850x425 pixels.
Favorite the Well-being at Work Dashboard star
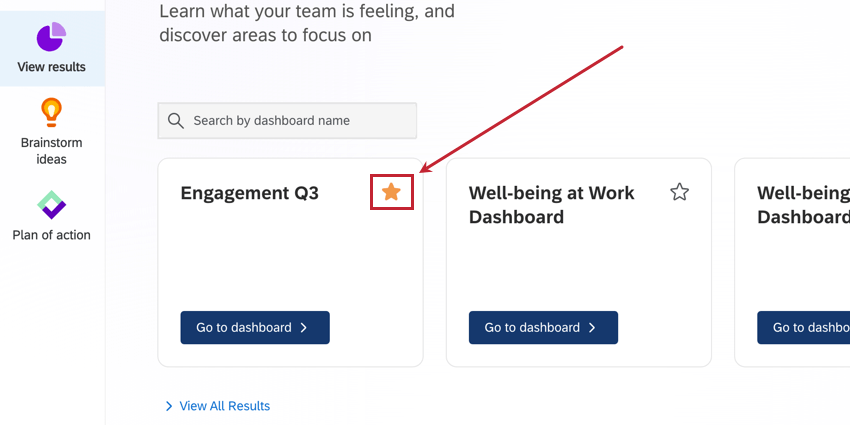pyautogui.click(x=680, y=192)
